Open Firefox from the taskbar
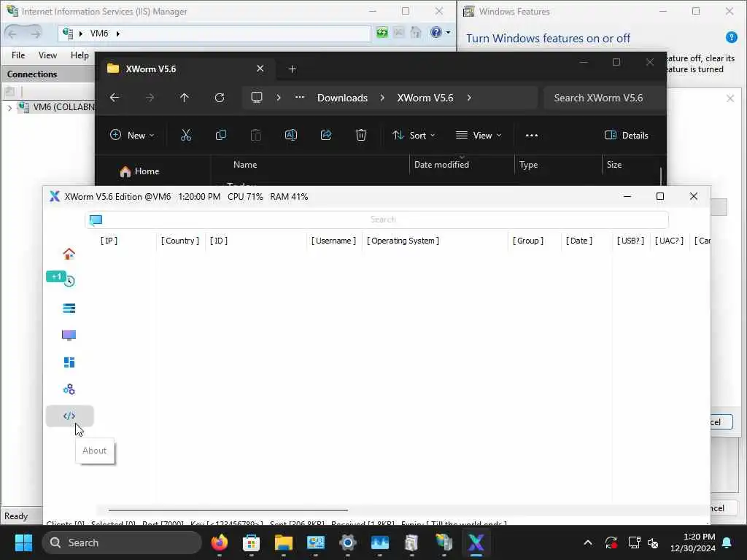 tap(219, 542)
